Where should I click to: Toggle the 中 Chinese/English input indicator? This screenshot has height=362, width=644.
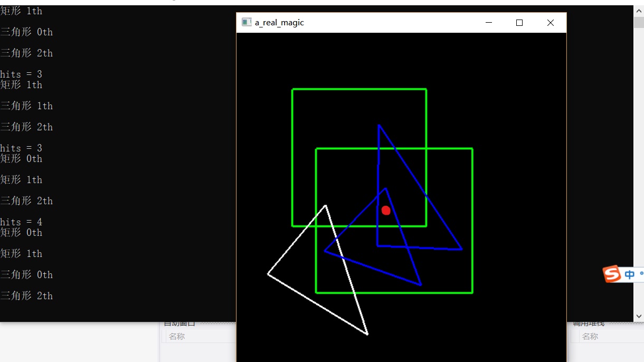(x=629, y=274)
